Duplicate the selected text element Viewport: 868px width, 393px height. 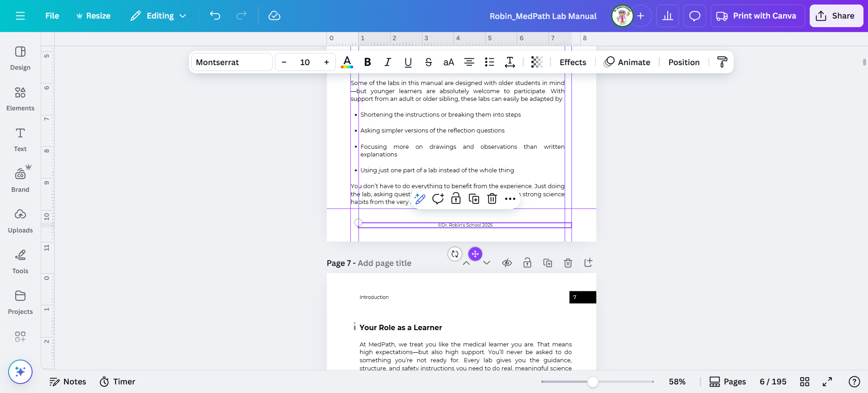click(474, 199)
